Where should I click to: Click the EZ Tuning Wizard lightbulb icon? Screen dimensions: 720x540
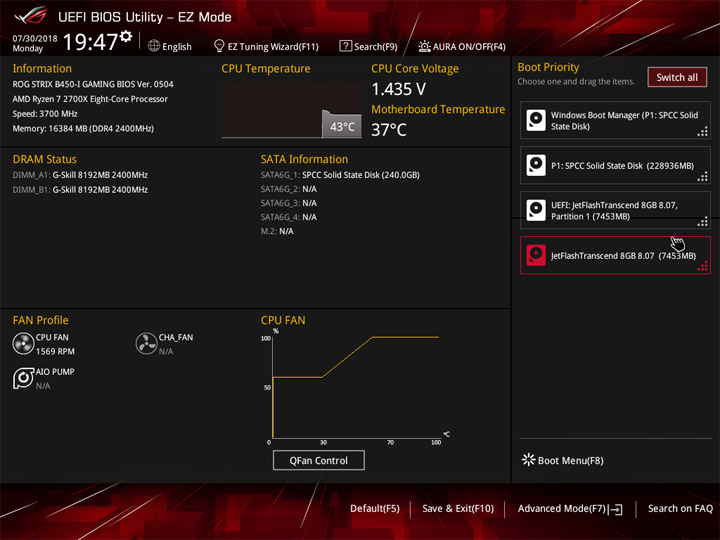219,46
